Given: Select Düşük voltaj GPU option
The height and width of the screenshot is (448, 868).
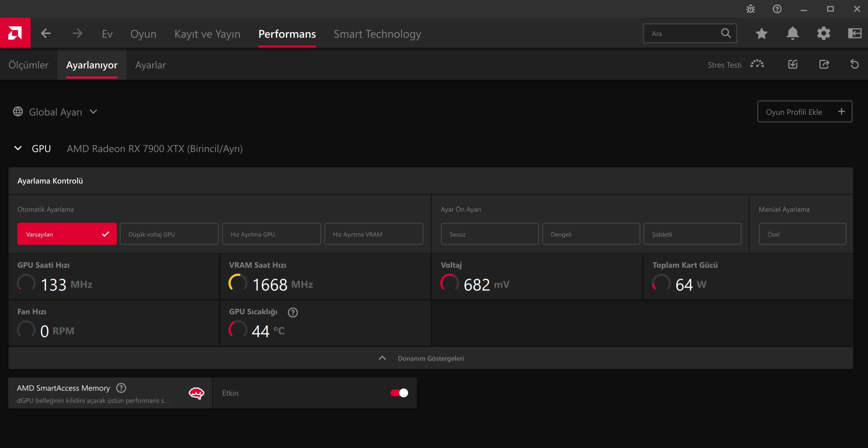Looking at the screenshot, I should pyautogui.click(x=169, y=234).
